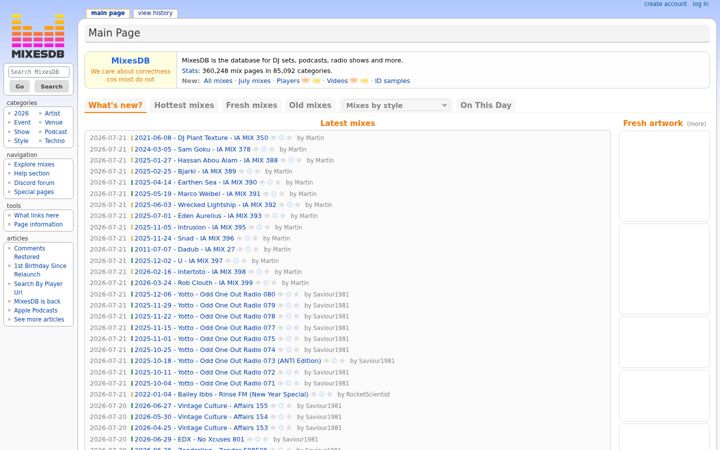
Task: Click star icon after Sam Goku IA MIX 378
Action: [x=272, y=149]
